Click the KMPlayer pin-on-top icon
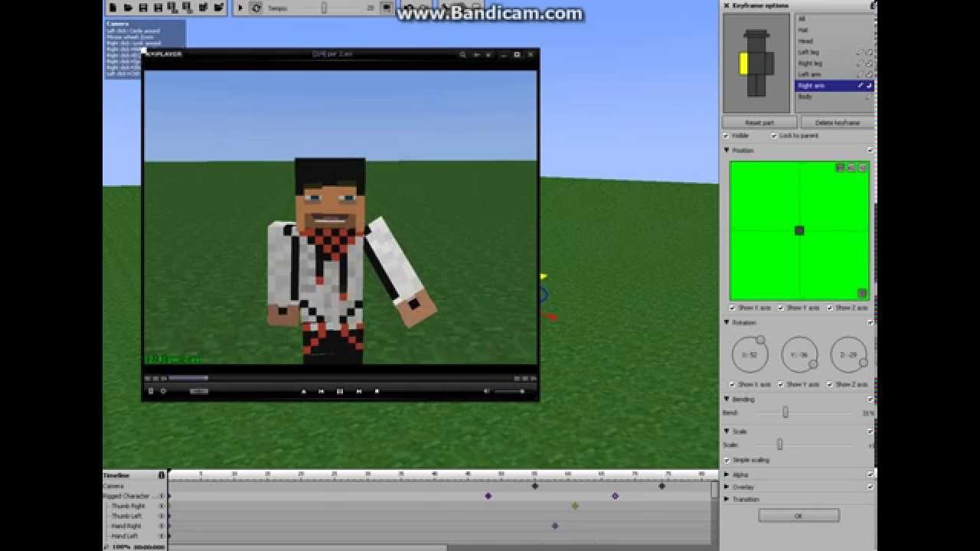The height and width of the screenshot is (551, 980). (x=475, y=54)
